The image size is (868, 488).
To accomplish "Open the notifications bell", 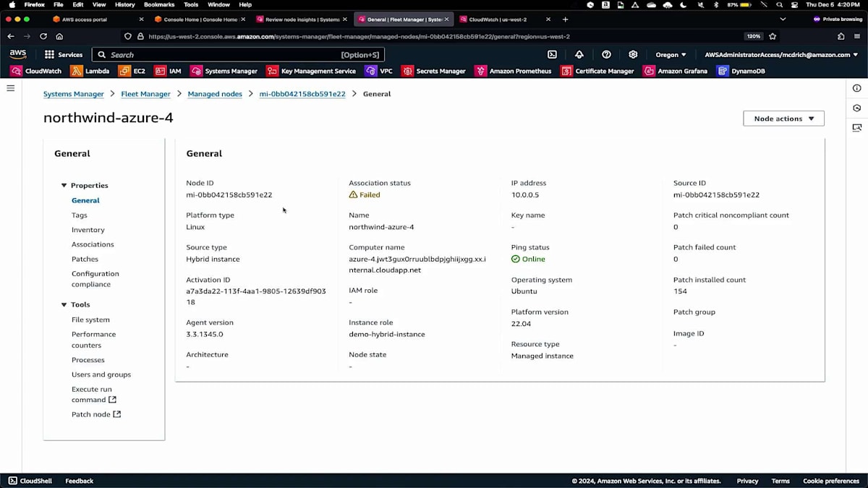I will [x=579, y=54].
